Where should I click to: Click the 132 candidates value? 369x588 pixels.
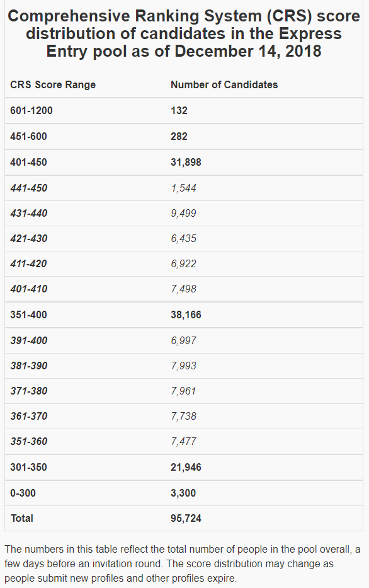[x=179, y=111]
